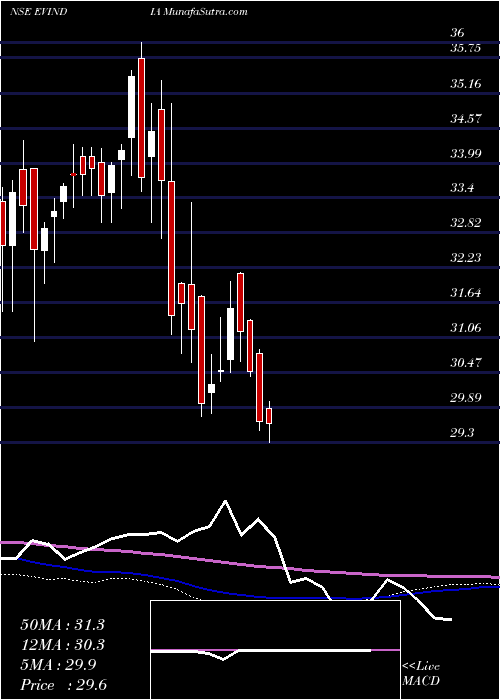Click the 34.57 price axis label
500x700 pixels.
point(466,118)
